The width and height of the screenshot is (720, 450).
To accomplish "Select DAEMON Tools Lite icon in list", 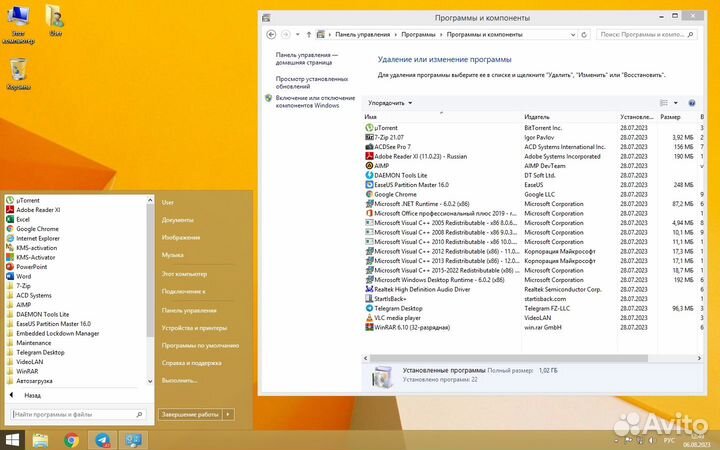I will pyautogui.click(x=369, y=175).
